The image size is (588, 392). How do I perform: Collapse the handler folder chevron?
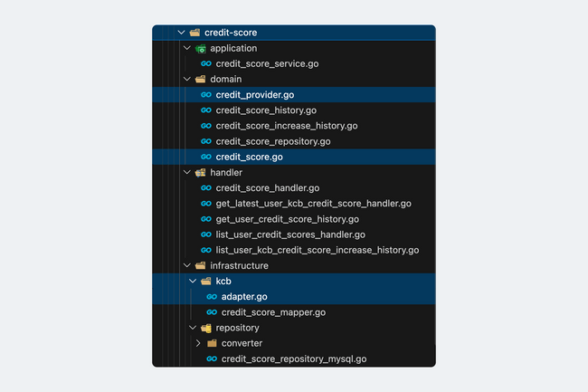click(x=187, y=173)
